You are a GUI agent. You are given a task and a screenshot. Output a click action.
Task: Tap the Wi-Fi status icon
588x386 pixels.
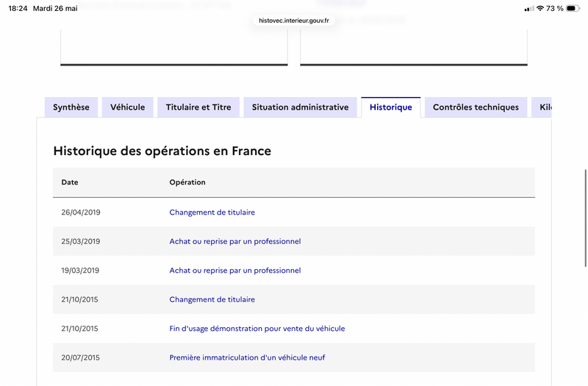(540, 8)
